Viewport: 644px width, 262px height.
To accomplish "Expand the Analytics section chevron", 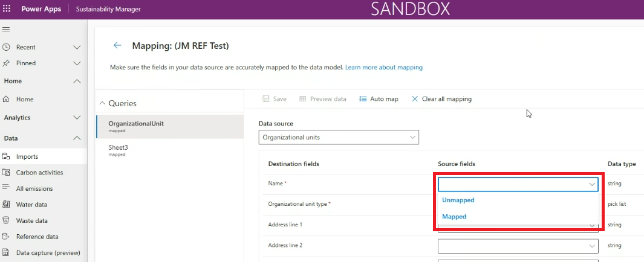I will (77, 118).
